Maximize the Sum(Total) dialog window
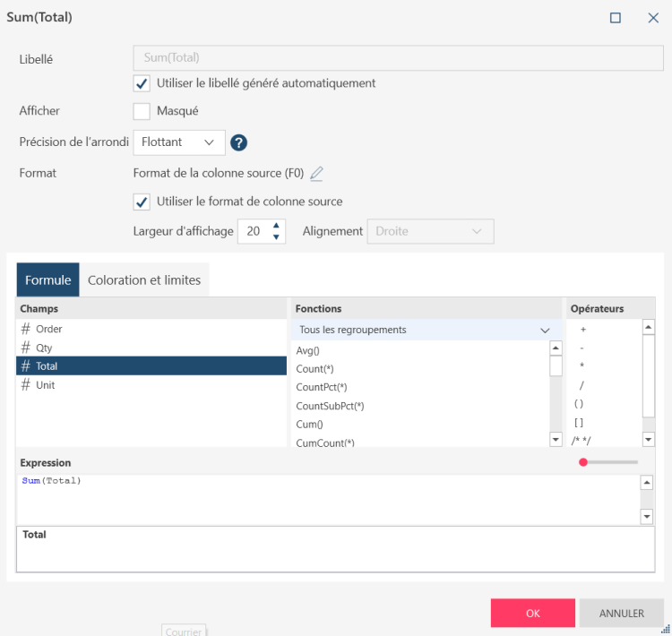Viewport: 672px width, 636px height. pos(616,18)
